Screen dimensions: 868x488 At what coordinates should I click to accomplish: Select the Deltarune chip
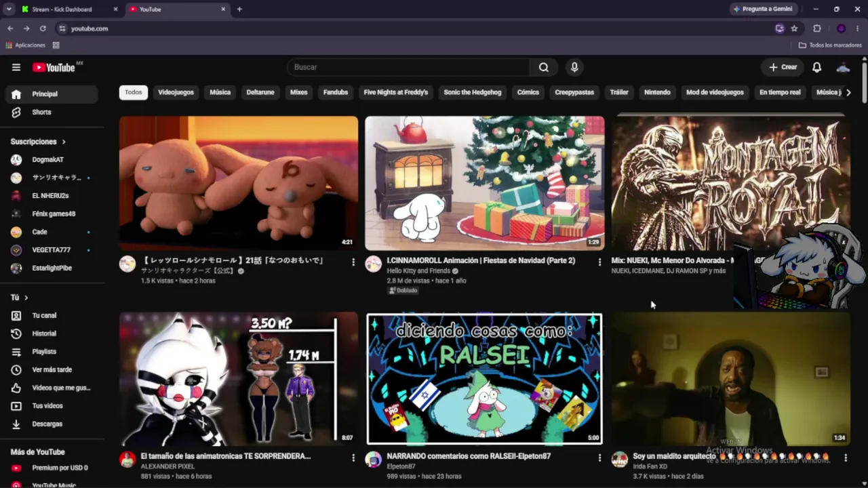(x=260, y=92)
